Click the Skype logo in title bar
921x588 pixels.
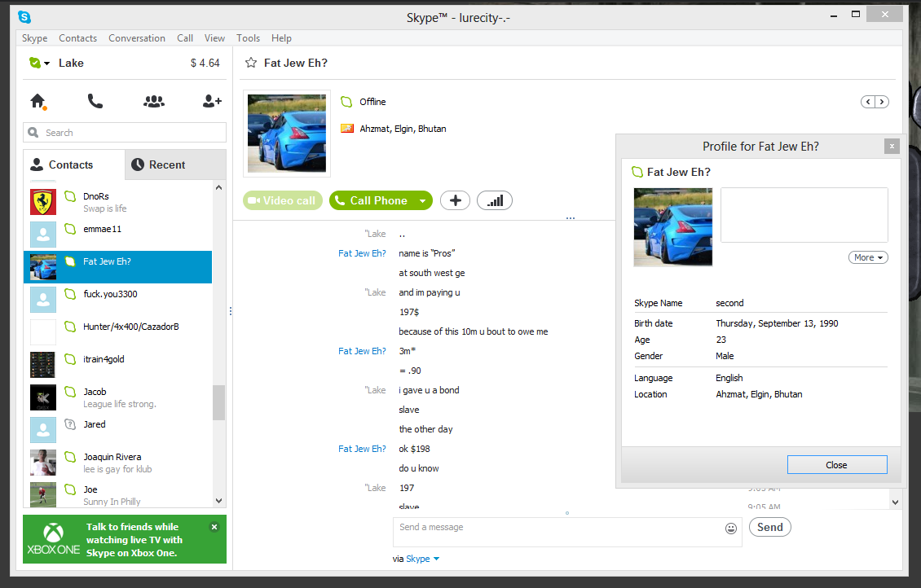[x=24, y=17]
